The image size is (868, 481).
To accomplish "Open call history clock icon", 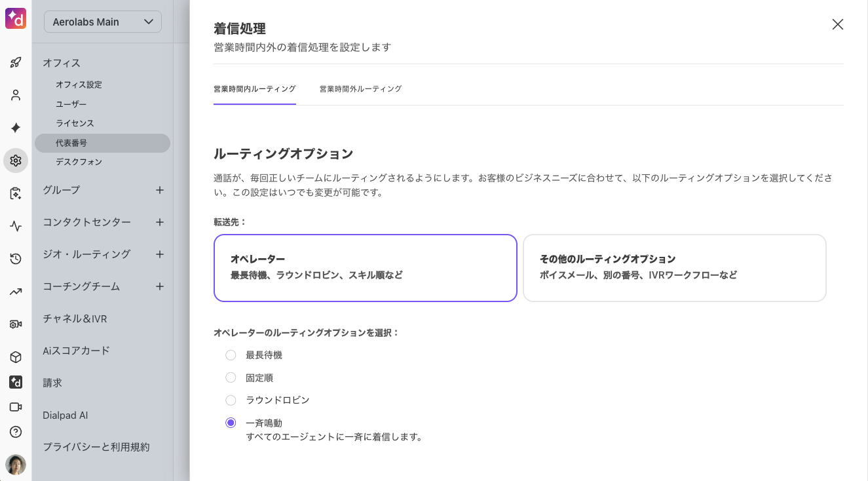I will point(16,259).
